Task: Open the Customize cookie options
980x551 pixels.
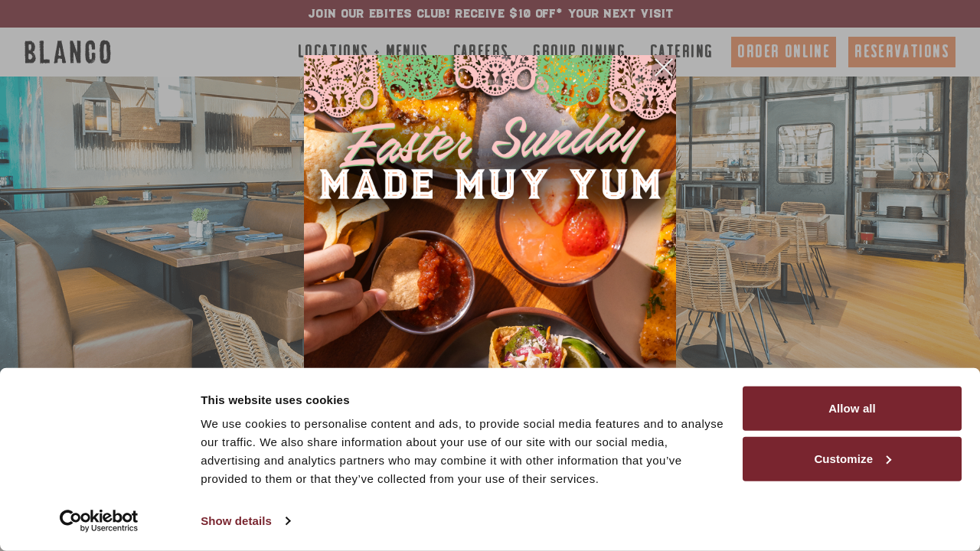Action: (852, 459)
